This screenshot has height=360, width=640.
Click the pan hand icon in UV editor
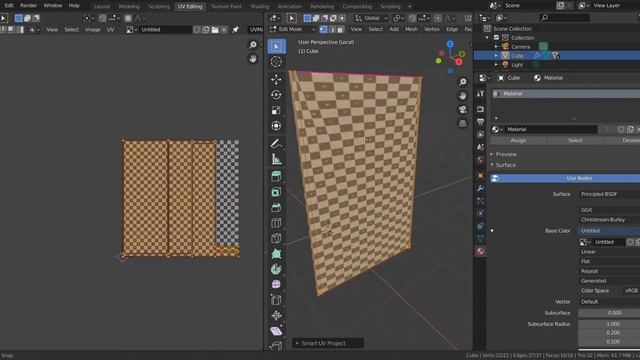point(253,59)
